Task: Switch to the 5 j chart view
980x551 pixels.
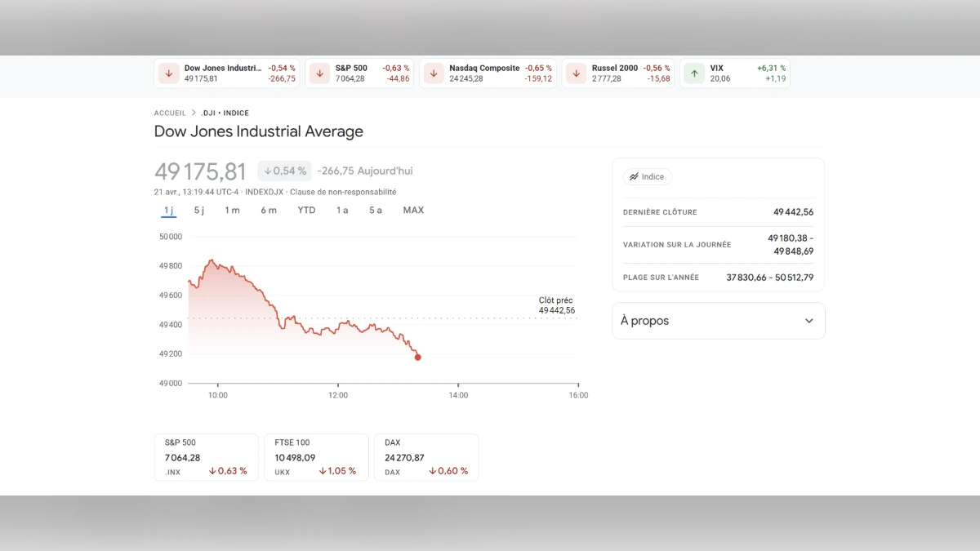Action: (x=198, y=210)
